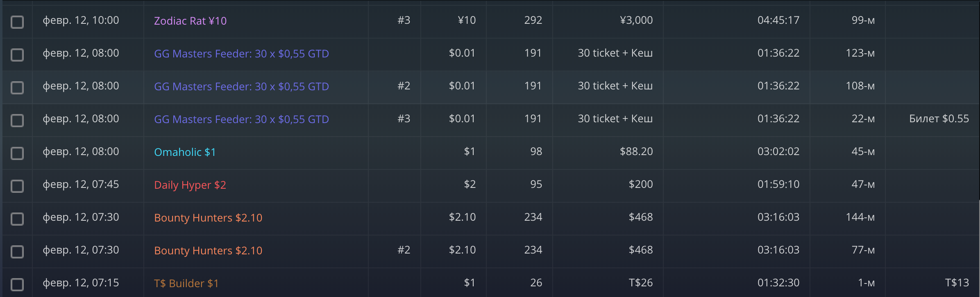The width and height of the screenshot is (980, 297).
Task: Open the T$ Builder $1 tournament
Action: pyautogui.click(x=186, y=283)
